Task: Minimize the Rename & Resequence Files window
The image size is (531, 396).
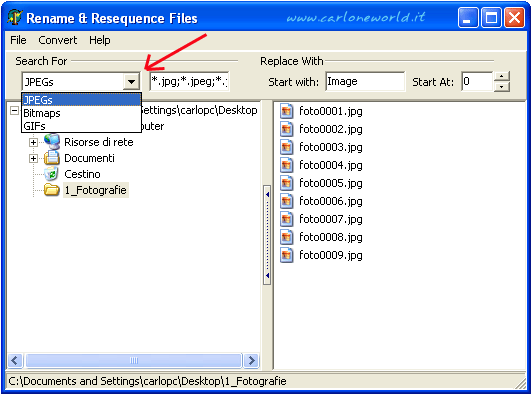Action: 468,17
